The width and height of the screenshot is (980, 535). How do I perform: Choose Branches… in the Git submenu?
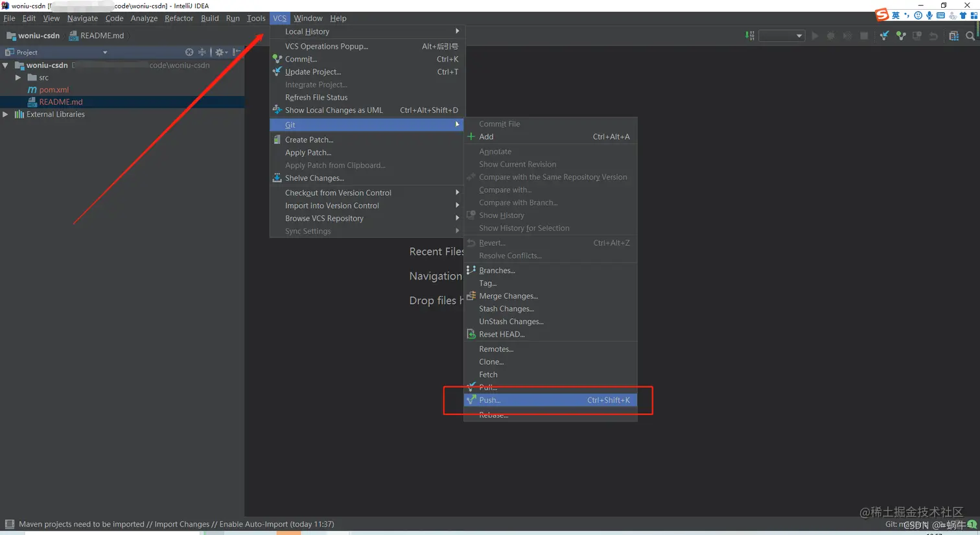tap(550, 270)
